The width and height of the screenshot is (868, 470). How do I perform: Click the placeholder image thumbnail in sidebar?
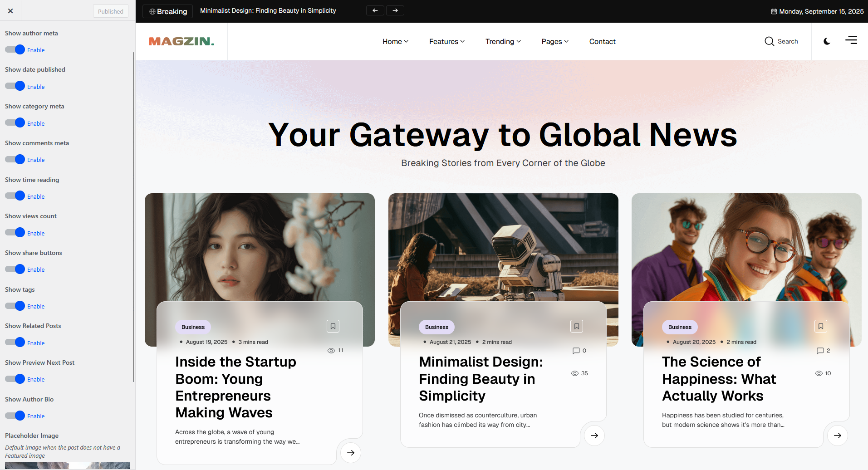pos(67,465)
